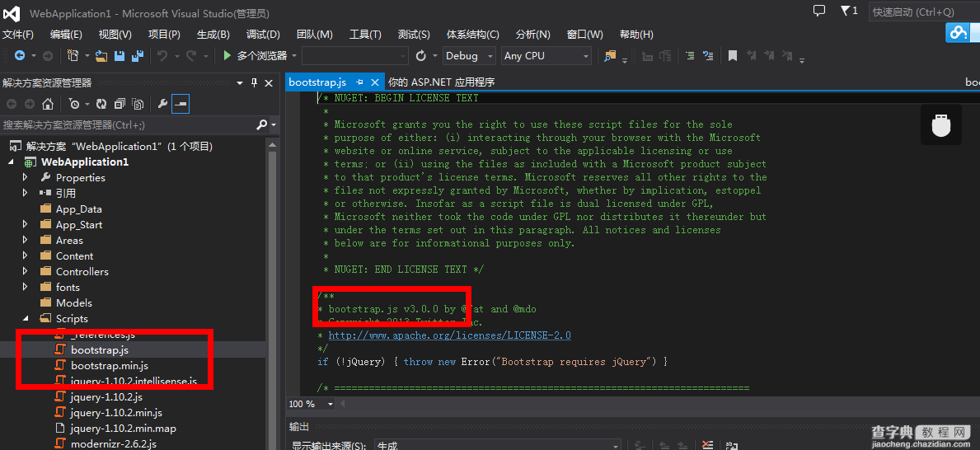Open the 调试(D) menu
980x450 pixels.
pos(263,35)
